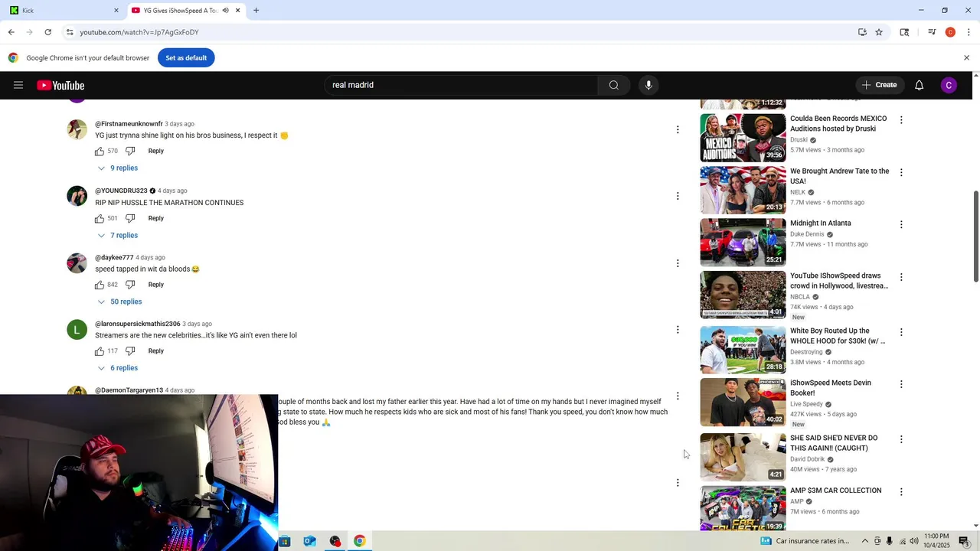Switch to the Kick tab
The width and height of the screenshot is (980, 551).
point(63,11)
